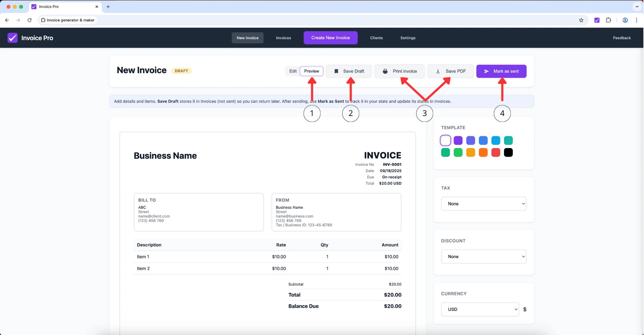Click the Save PDF download icon
The width and height of the screenshot is (644, 335).
click(x=438, y=71)
